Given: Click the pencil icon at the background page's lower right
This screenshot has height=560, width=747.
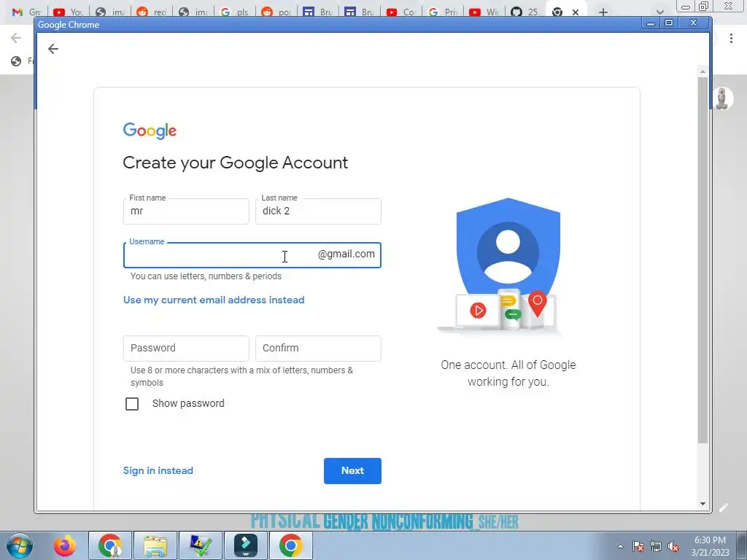Looking at the screenshot, I should tap(723, 507).
